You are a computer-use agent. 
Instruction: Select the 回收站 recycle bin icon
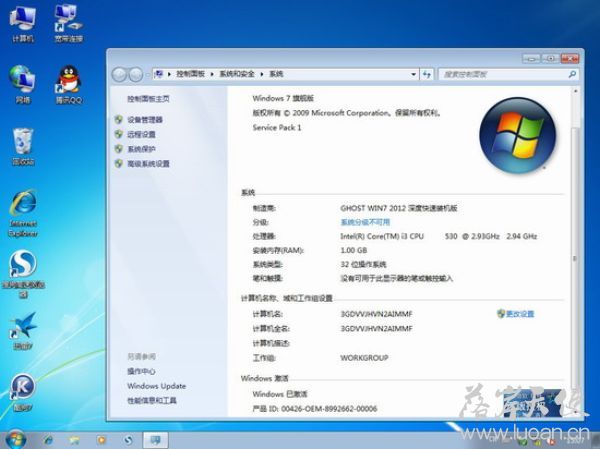(23, 147)
